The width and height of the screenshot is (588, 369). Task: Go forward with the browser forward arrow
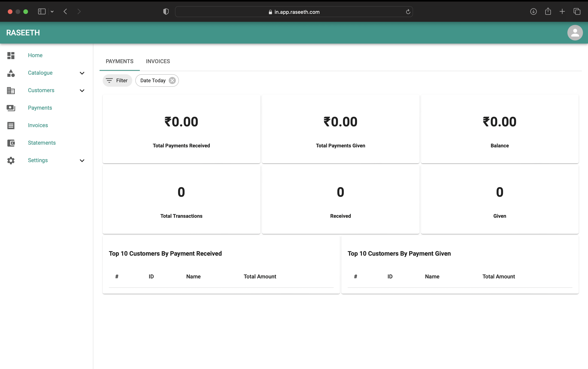point(79,11)
